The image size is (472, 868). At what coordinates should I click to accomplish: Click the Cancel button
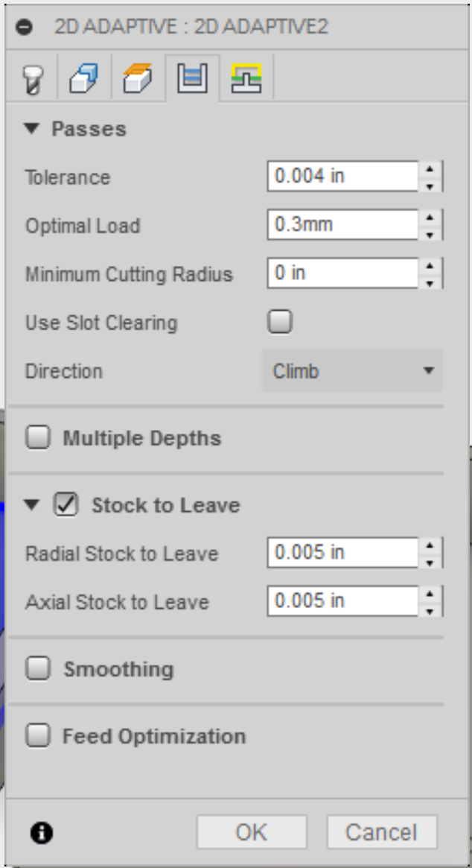(381, 831)
